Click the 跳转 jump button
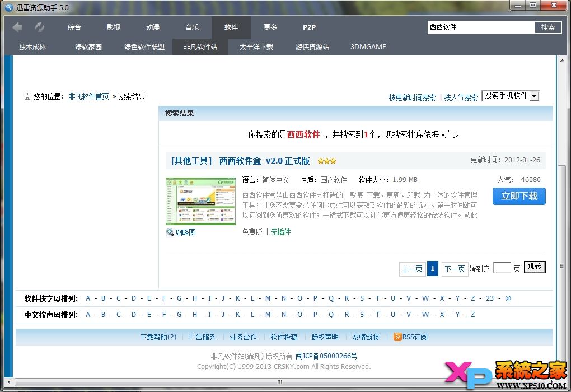 pyautogui.click(x=535, y=267)
